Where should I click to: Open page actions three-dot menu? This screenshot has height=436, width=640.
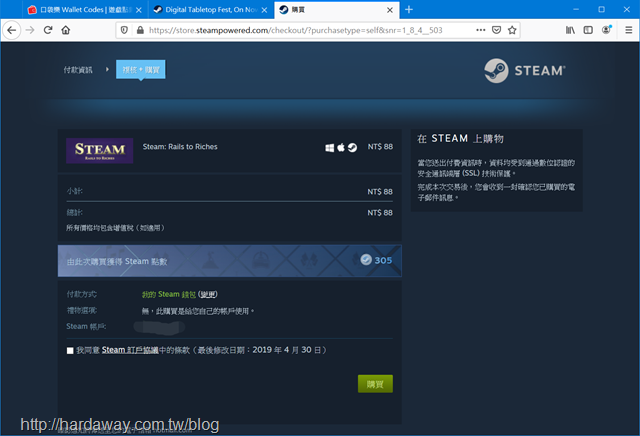click(x=481, y=30)
